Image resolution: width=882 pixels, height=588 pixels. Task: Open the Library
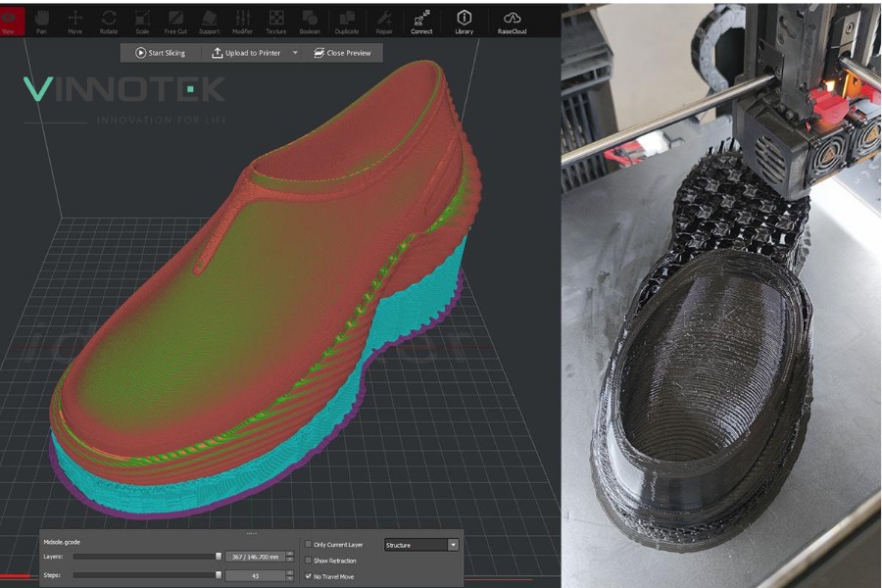coord(465,22)
